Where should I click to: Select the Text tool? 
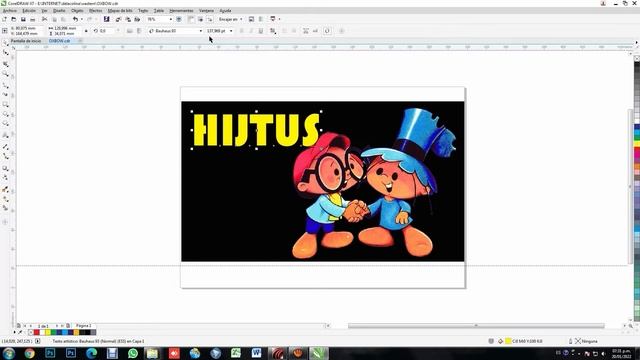tap(5, 135)
